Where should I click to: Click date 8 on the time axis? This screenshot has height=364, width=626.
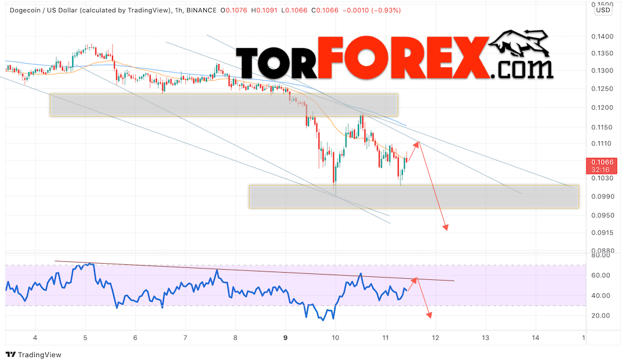(235, 338)
